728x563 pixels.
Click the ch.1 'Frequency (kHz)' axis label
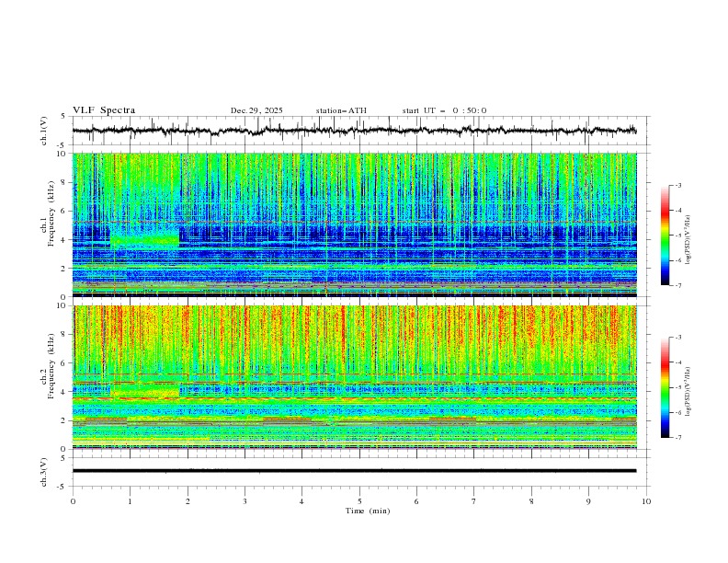51,213
